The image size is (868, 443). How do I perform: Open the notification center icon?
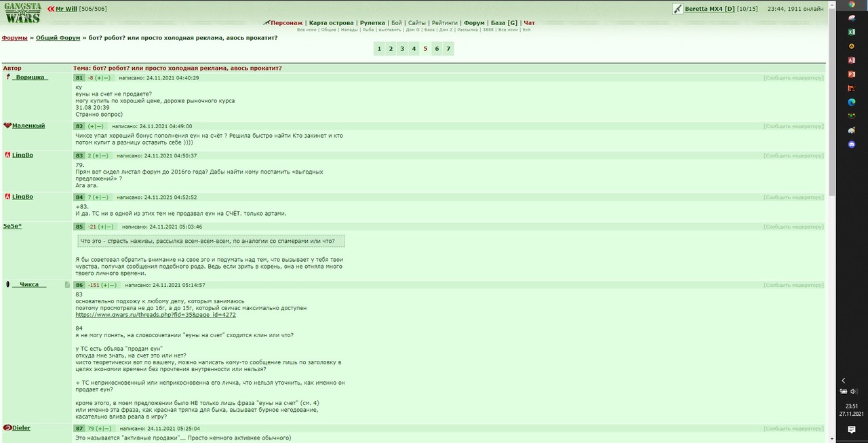pos(852,430)
